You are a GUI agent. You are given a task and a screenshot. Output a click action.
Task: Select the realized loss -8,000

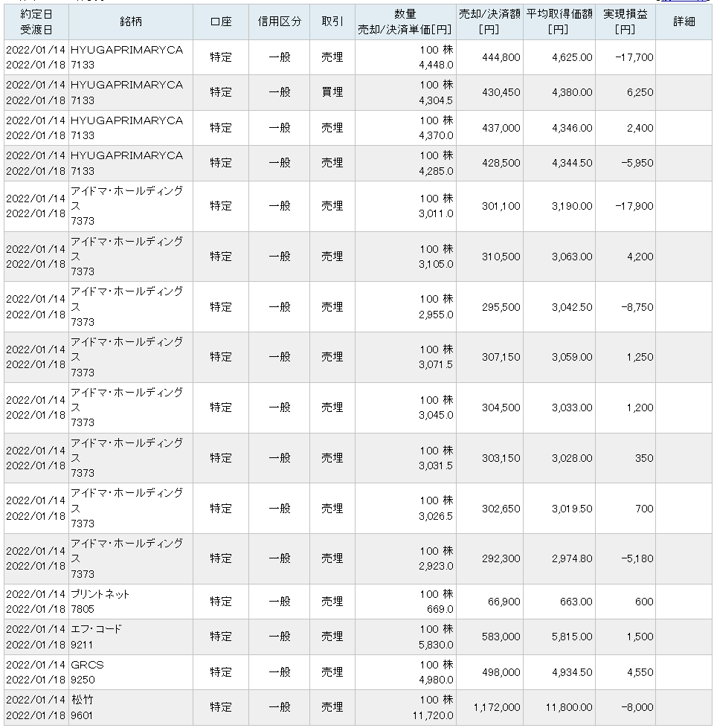tap(637, 708)
